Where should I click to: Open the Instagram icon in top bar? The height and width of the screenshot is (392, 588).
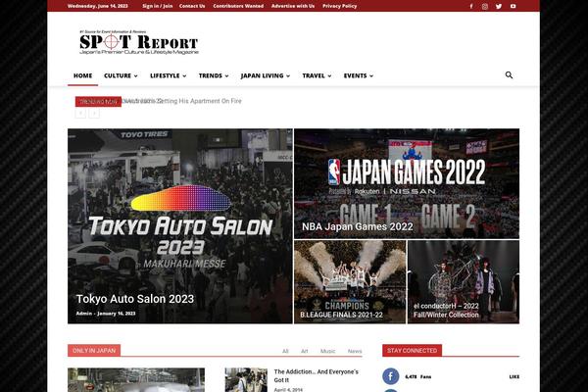[485, 7]
